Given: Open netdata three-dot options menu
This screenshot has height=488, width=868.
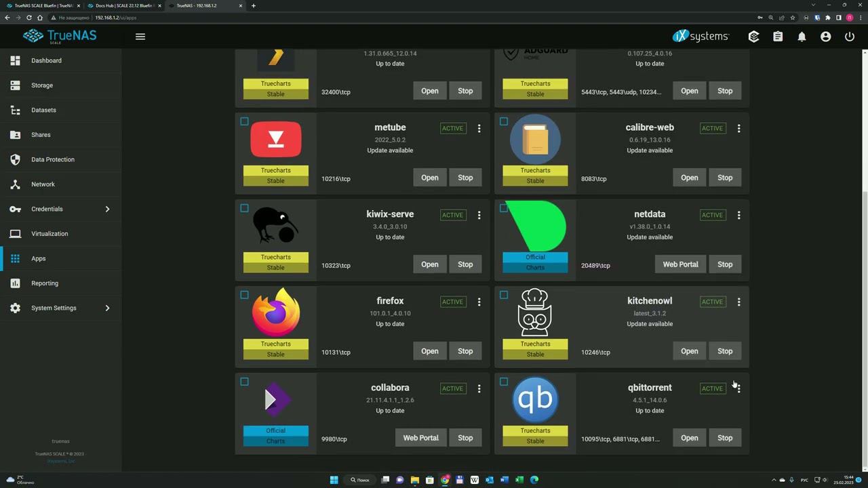Looking at the screenshot, I should [738, 215].
